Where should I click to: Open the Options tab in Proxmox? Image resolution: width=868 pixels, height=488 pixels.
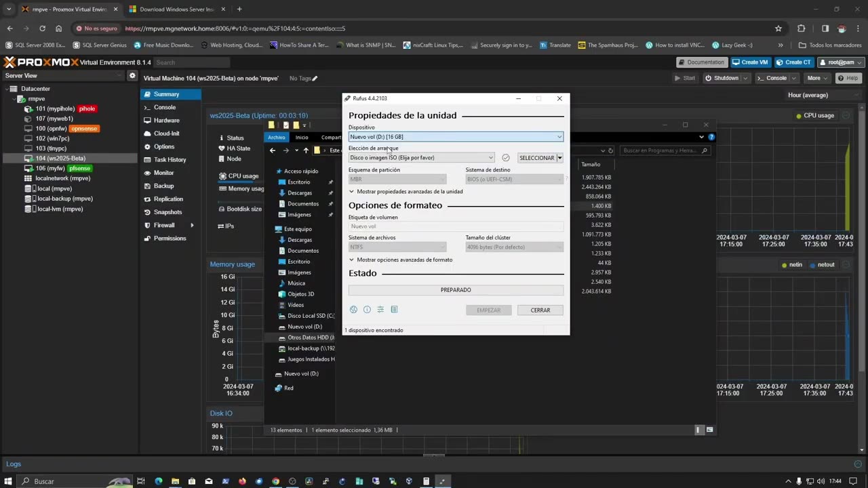[x=171, y=146]
